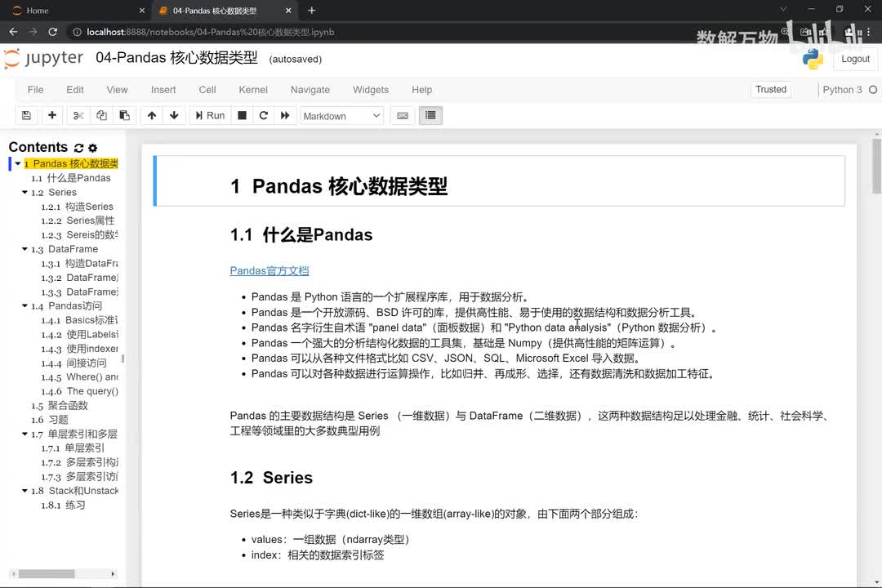The image size is (882, 588).
Task: Toggle the table of contents sidebar button
Action: (430, 115)
